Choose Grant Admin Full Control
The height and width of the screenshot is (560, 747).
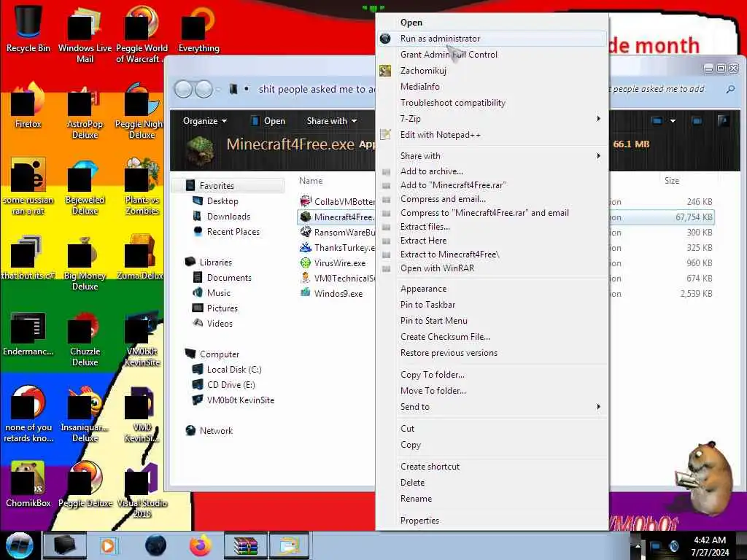click(492, 55)
